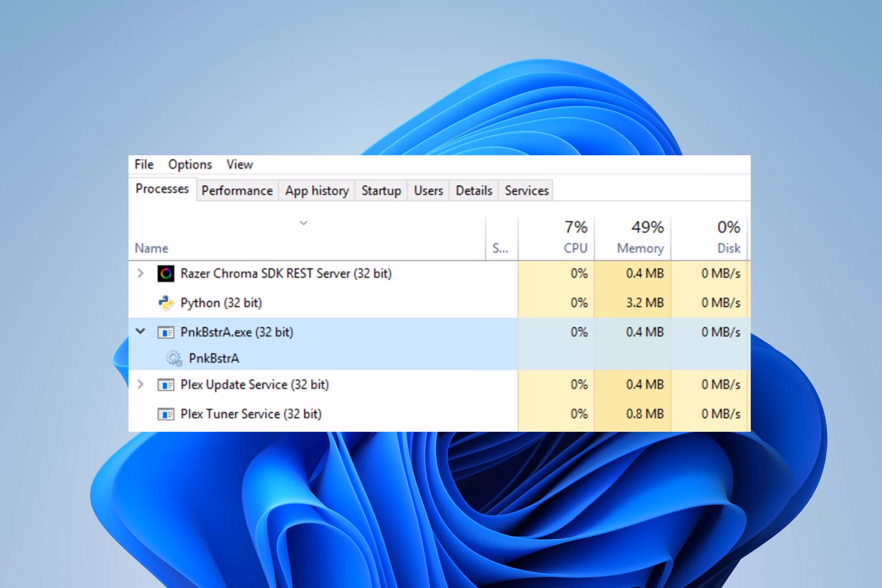Click the 0% CPU cell for Plex Update Service
The image size is (882, 588).
pyautogui.click(x=556, y=384)
